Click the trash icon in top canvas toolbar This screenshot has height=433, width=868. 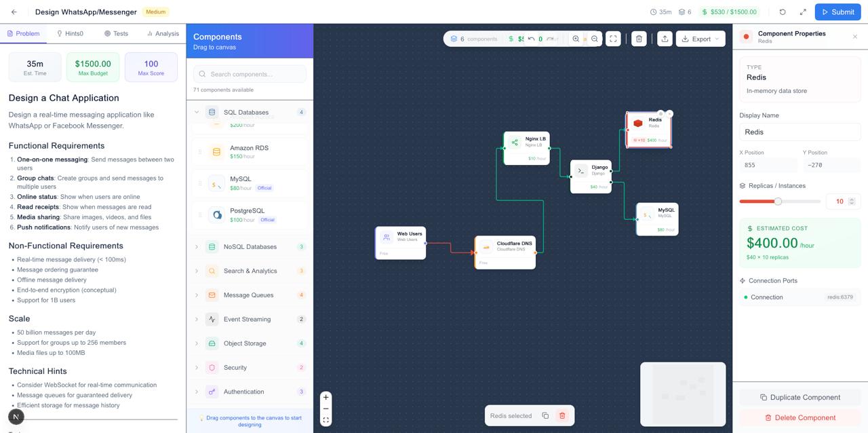tap(639, 39)
